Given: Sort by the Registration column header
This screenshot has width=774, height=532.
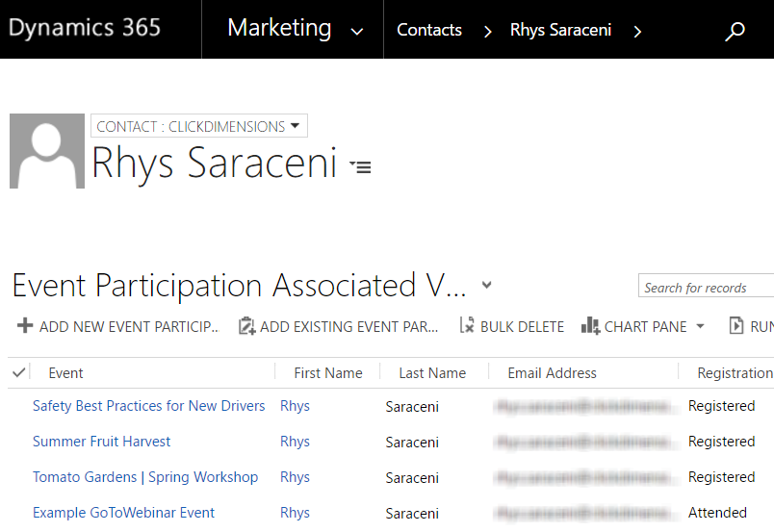Looking at the screenshot, I should coord(735,373).
